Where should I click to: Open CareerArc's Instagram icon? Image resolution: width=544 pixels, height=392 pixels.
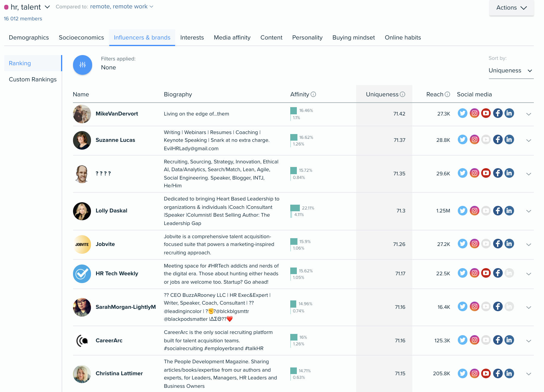click(474, 340)
